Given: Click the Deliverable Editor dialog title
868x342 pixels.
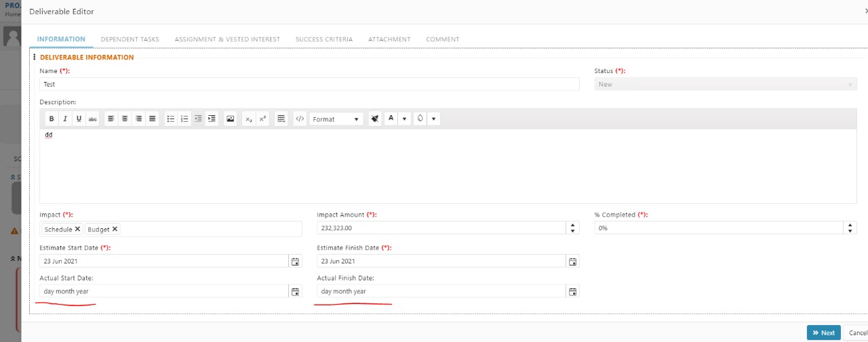Looking at the screenshot, I should tap(62, 12).
